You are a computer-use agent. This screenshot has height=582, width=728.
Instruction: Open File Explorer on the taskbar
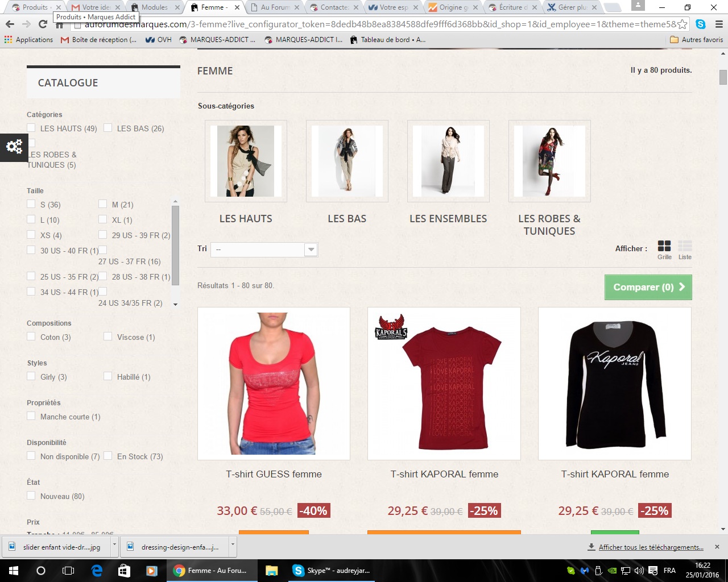click(271, 571)
